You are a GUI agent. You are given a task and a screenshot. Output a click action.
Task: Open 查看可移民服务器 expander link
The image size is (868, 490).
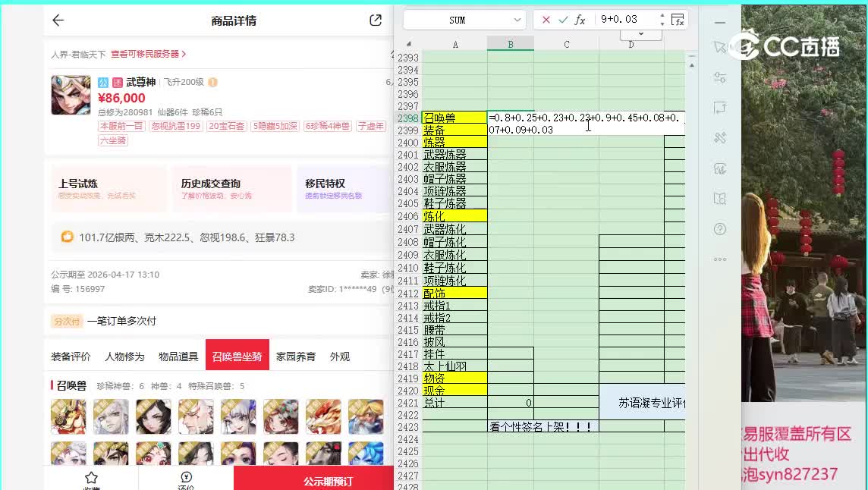(148, 54)
